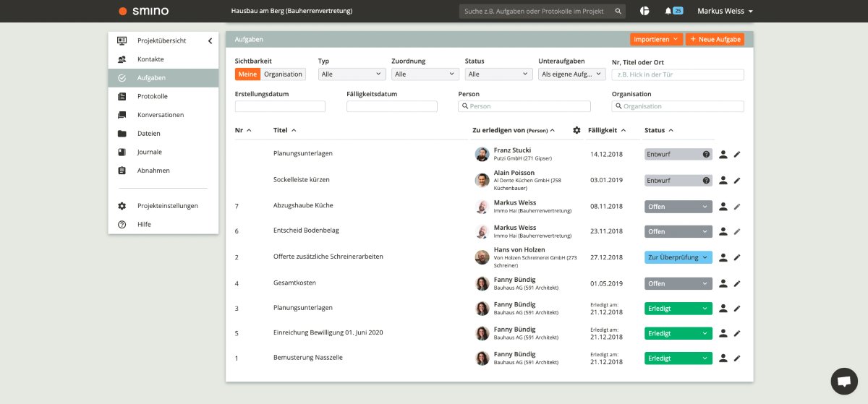Image resolution: width=868 pixels, height=404 pixels.
Task: Click person icon for Planungsunterlagen draft row
Action: (x=723, y=154)
